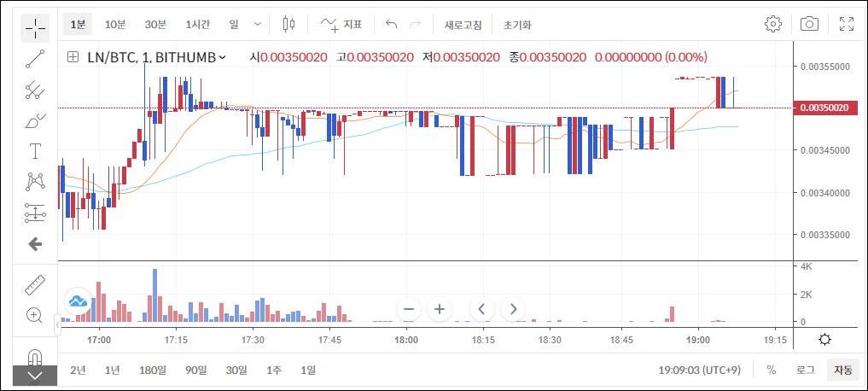The height and width of the screenshot is (391, 868).
Task: Select the 일 daily interval
Action: click(234, 25)
